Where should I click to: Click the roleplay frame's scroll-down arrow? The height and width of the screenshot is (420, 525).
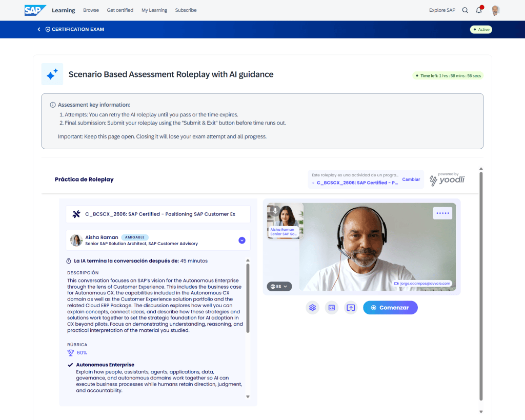[x=481, y=412]
